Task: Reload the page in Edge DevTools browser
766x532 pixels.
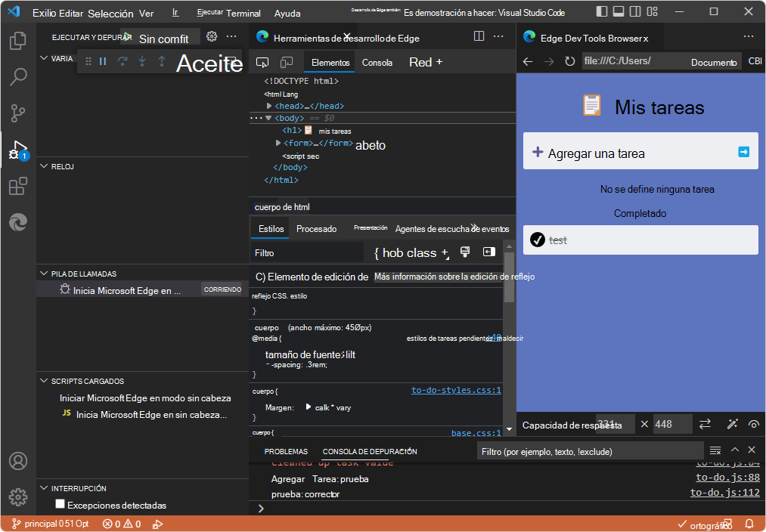Action: click(569, 61)
